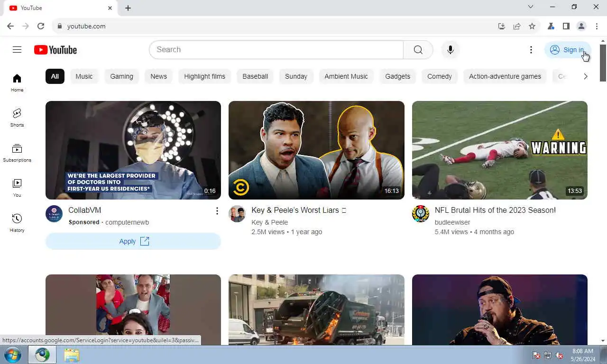607x364 pixels.
Task: Open the CollabVM sponsored video thumbnail
Action: click(x=133, y=150)
